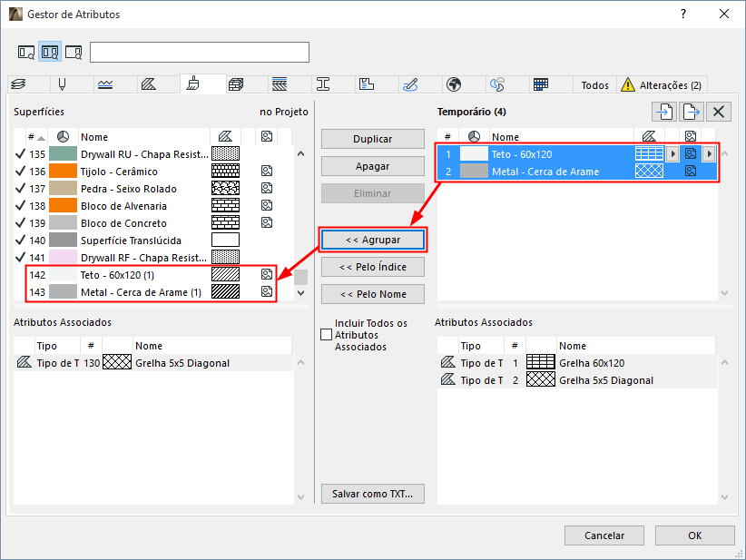Click fill pattern icon of Pedra - Seixo Rolado
Screen dimensions: 746x560
pyautogui.click(x=225, y=189)
